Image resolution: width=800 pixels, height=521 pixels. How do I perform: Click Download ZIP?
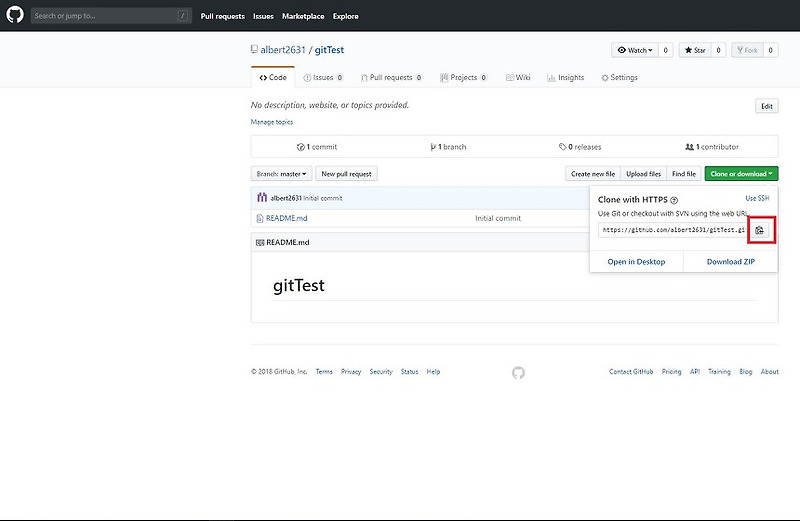click(731, 262)
